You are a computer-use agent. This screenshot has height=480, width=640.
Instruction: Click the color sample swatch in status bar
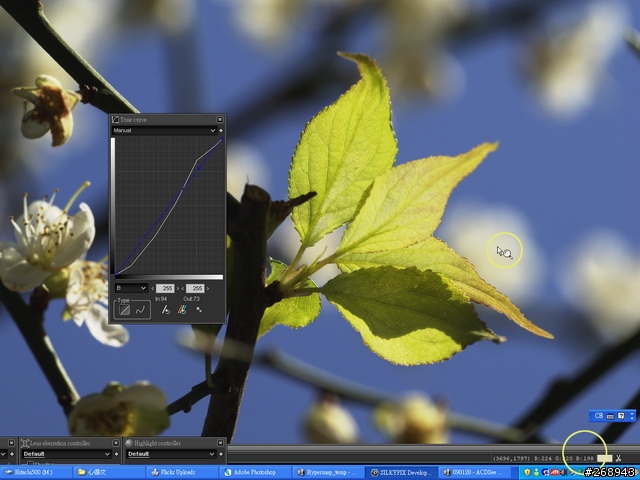point(604,459)
